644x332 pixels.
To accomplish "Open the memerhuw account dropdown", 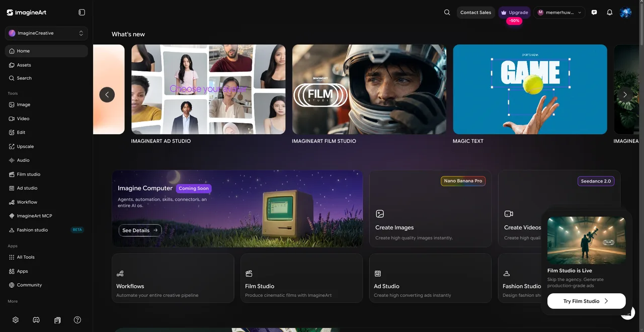I will click(559, 13).
